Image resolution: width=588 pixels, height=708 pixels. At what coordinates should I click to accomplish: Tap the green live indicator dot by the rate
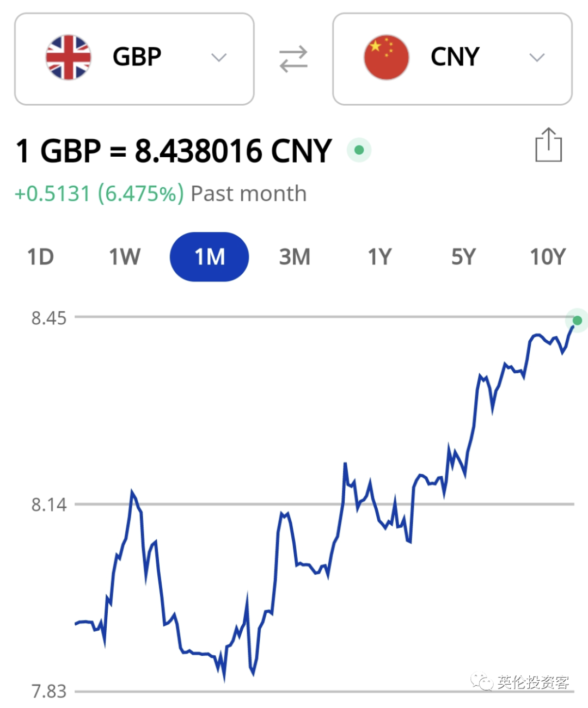[359, 150]
